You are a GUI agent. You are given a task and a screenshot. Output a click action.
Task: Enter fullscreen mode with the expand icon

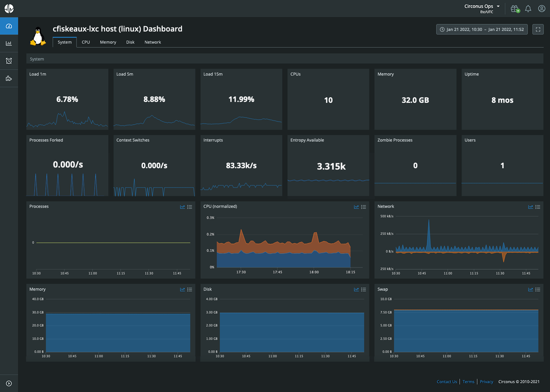click(538, 29)
